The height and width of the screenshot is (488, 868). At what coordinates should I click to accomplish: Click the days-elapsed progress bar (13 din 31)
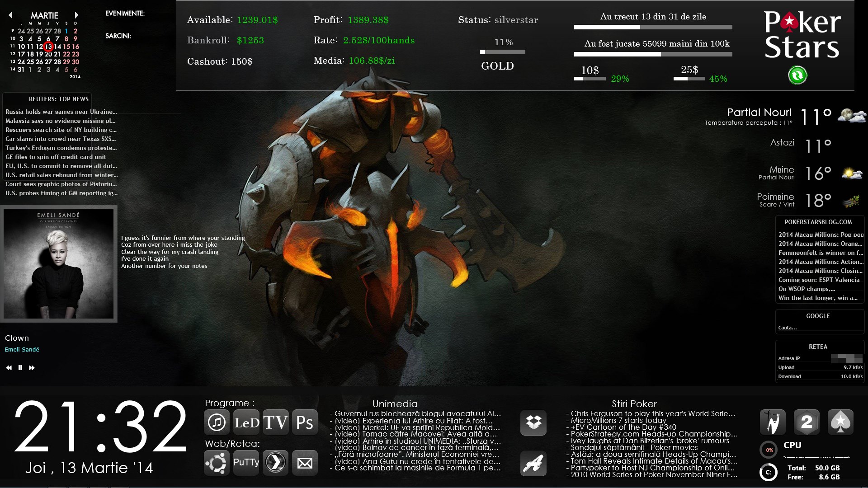coord(653,27)
